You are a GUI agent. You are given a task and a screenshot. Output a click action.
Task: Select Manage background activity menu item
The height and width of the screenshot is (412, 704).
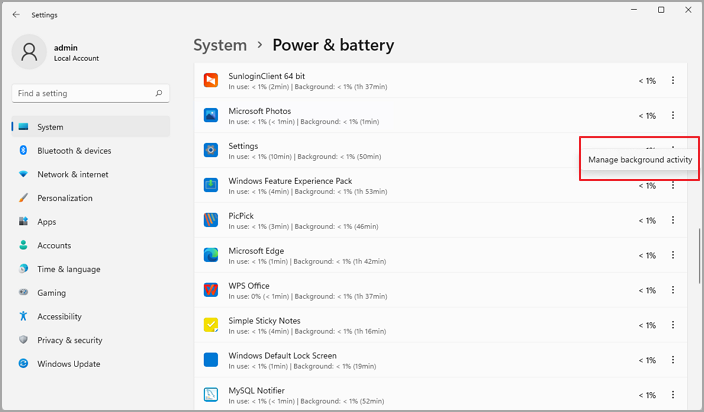[640, 160]
